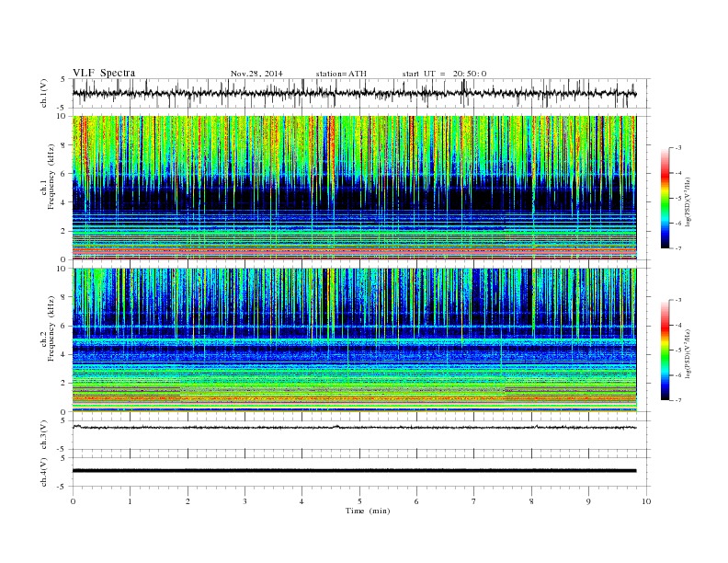Click tick label "2" on the Time axis

coord(188,501)
